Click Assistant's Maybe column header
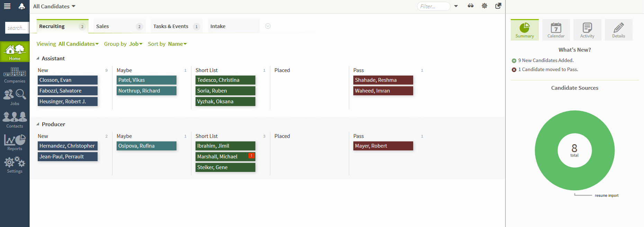The height and width of the screenshot is (227, 644). (124, 70)
